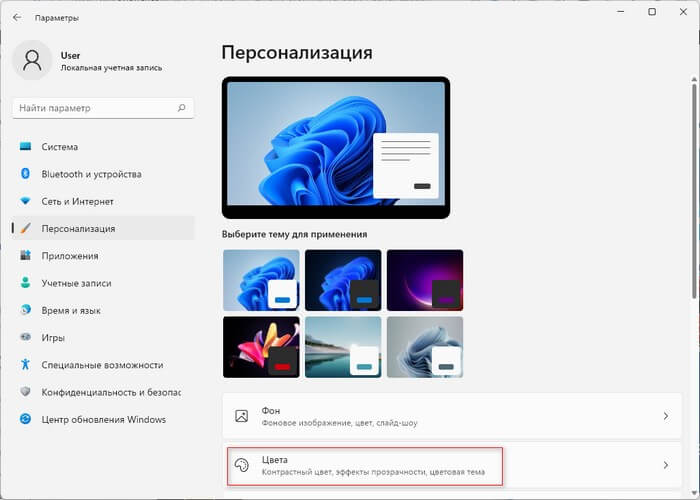This screenshot has width=700, height=500.
Task: Open Bluetooth и устройства section
Action: 103,174
